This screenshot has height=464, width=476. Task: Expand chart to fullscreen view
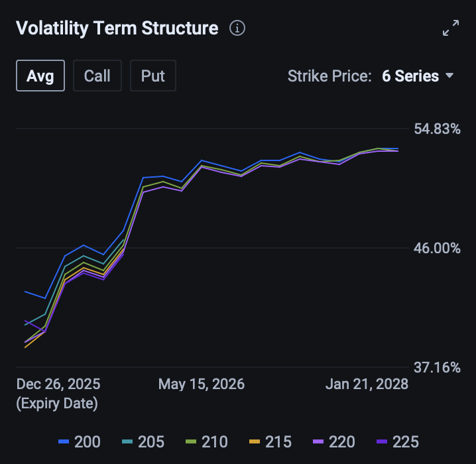(451, 29)
